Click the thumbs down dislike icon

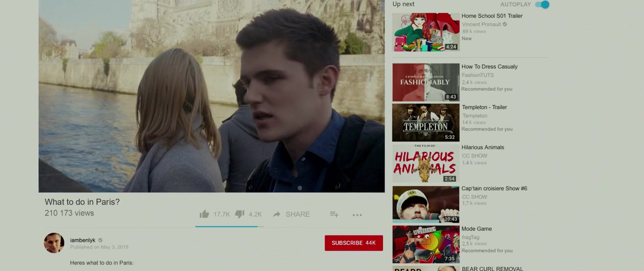(240, 214)
